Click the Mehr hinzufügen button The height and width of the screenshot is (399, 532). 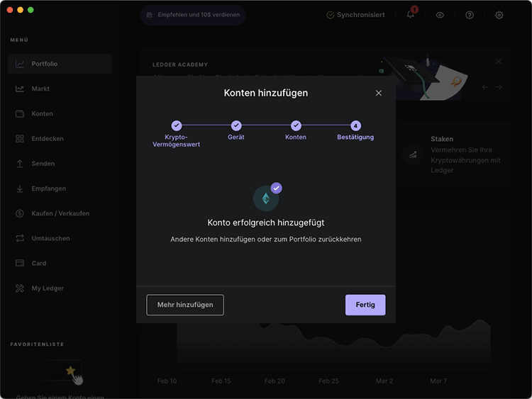click(185, 305)
